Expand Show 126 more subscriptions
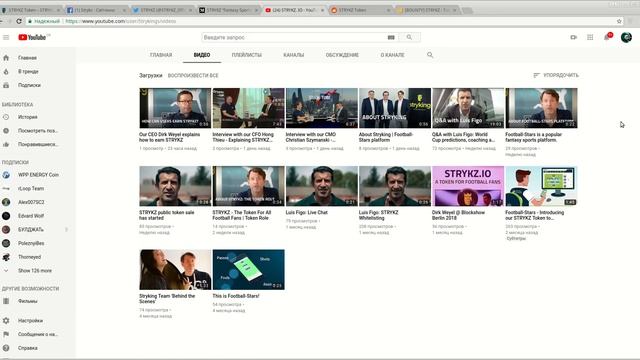The height and width of the screenshot is (360, 640). coord(35,271)
